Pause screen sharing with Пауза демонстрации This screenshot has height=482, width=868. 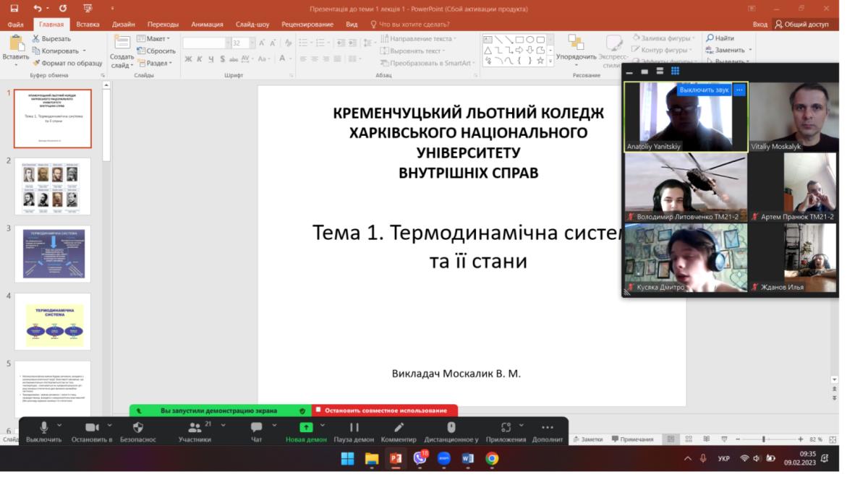pos(354,427)
